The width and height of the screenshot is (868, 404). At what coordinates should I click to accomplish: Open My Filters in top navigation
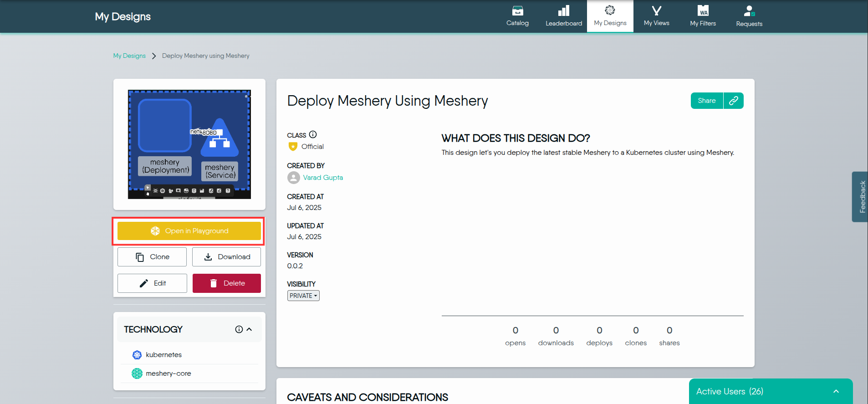tap(703, 16)
